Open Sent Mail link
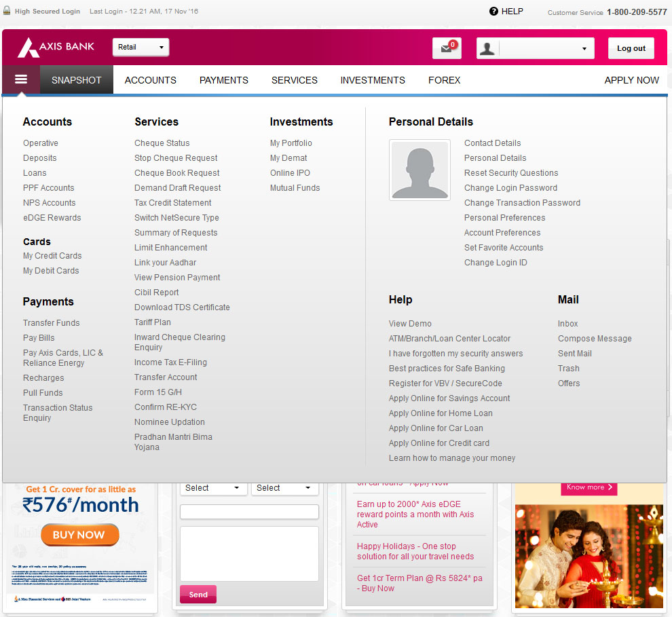 (575, 354)
